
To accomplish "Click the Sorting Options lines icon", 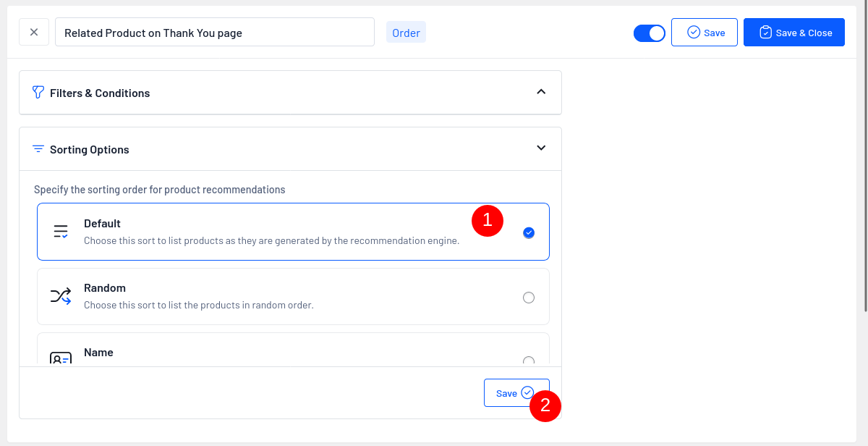I will click(38, 149).
